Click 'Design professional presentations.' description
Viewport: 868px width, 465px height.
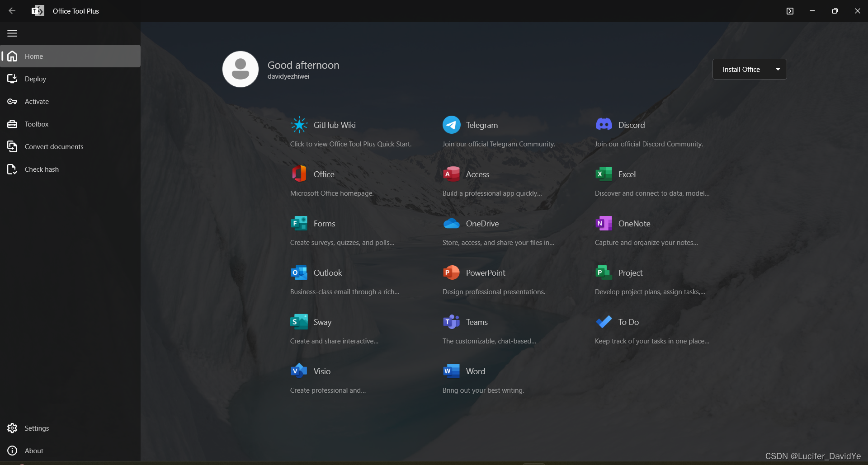click(x=494, y=291)
